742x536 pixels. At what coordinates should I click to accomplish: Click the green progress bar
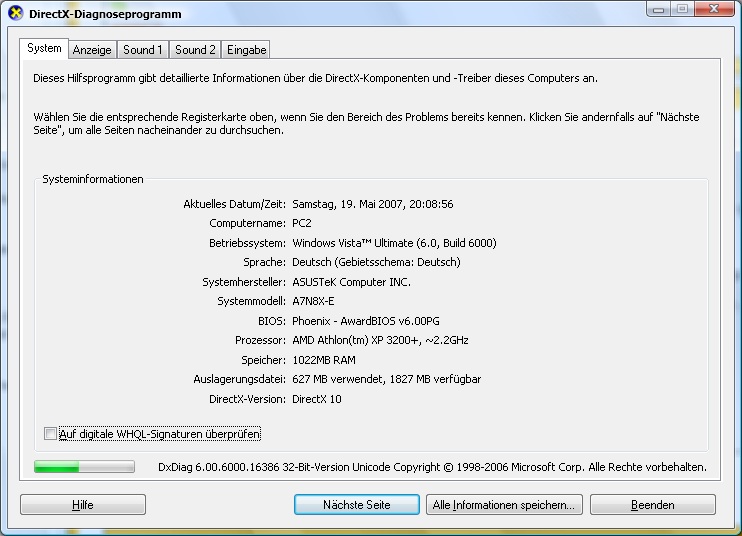pyautogui.click(x=84, y=467)
